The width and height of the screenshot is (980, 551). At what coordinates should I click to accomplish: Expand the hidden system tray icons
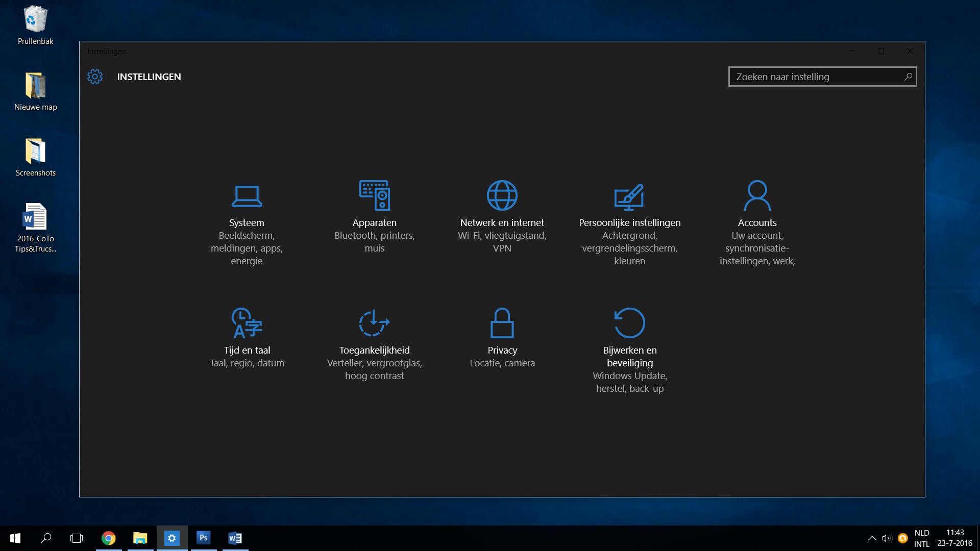(x=872, y=538)
